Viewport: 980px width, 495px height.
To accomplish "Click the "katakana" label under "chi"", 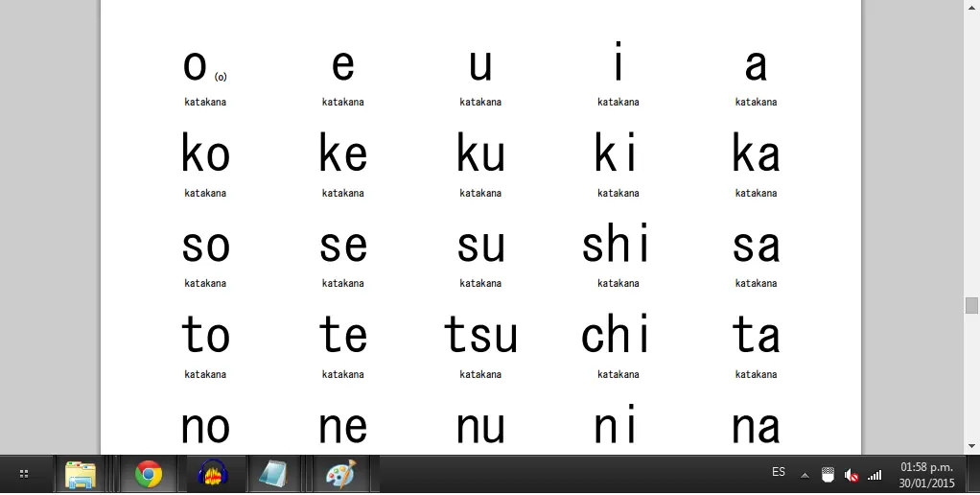I will (x=618, y=374).
